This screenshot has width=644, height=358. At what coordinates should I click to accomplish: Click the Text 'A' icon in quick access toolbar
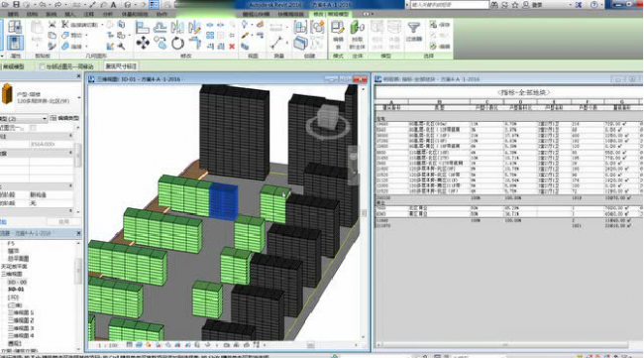pyautogui.click(x=113, y=5)
